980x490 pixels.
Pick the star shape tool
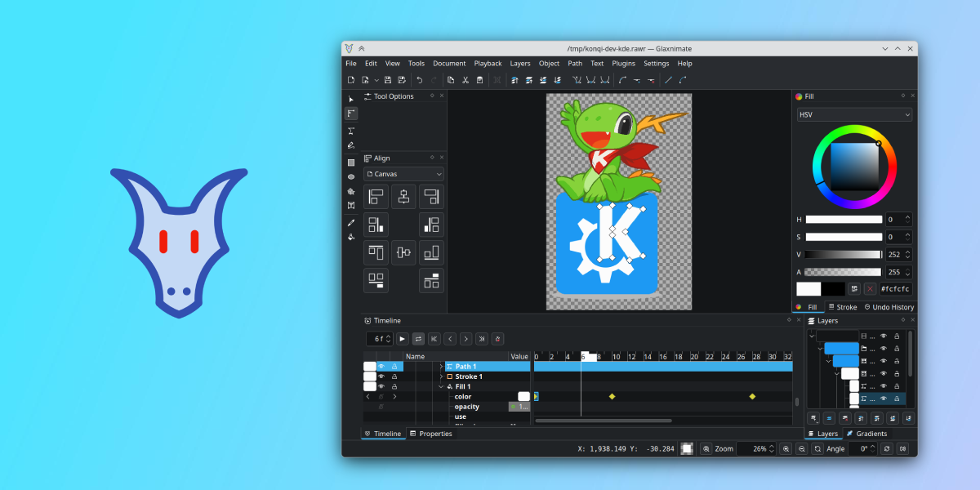click(x=351, y=191)
